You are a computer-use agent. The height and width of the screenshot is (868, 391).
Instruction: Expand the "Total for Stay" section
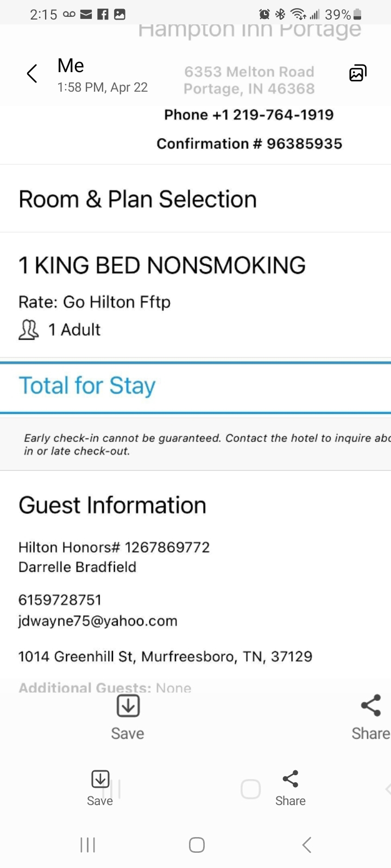tap(87, 386)
